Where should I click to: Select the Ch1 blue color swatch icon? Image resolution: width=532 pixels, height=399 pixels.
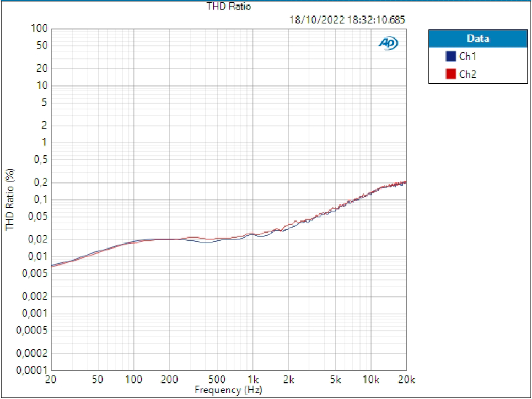pyautogui.click(x=450, y=56)
